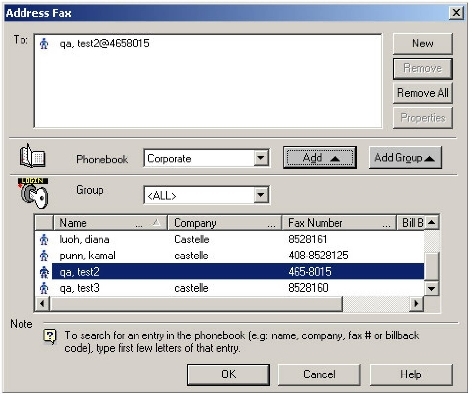This screenshot has width=472, height=397.
Task: Click the recipient person icon in To box
Action: [x=44, y=44]
